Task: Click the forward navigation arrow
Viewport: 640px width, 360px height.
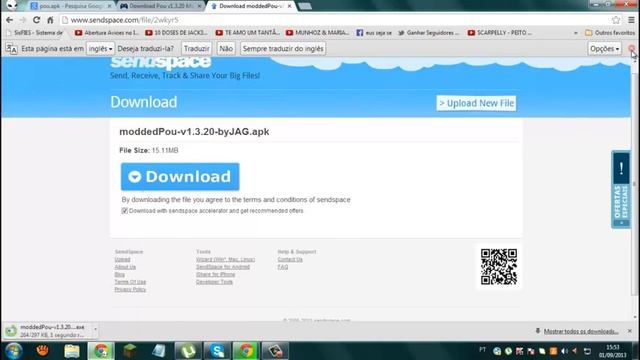Action: coord(23,20)
